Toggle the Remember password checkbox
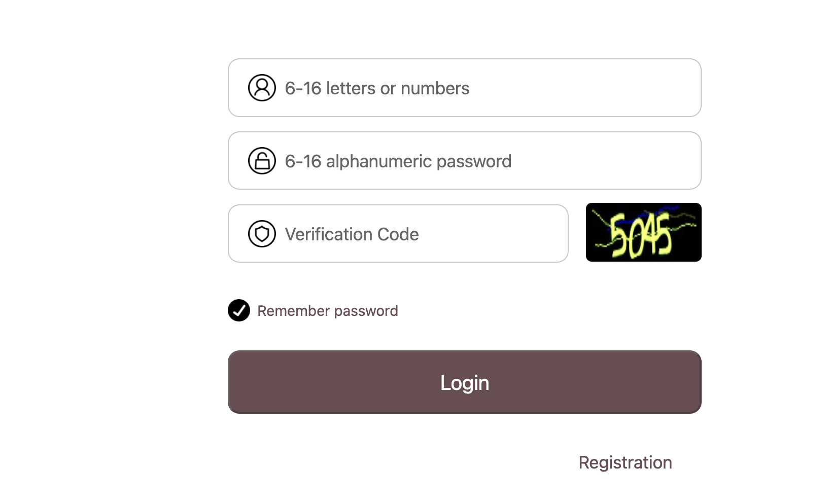The width and height of the screenshot is (832, 504). [x=239, y=310]
